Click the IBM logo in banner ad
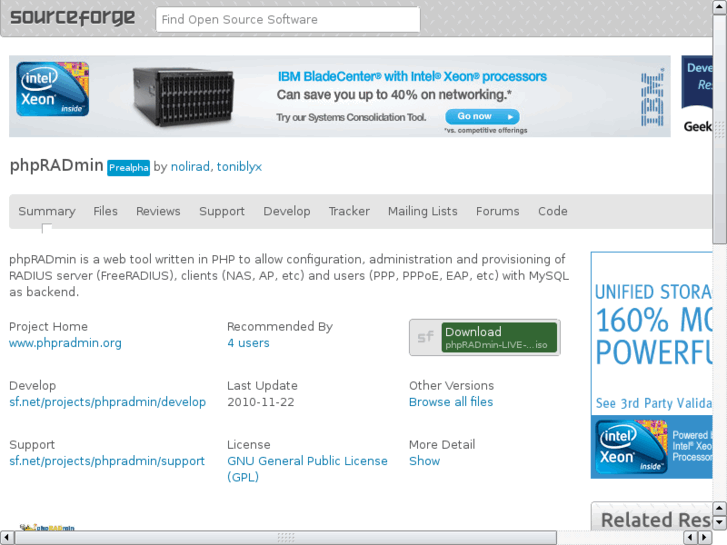 click(652, 98)
